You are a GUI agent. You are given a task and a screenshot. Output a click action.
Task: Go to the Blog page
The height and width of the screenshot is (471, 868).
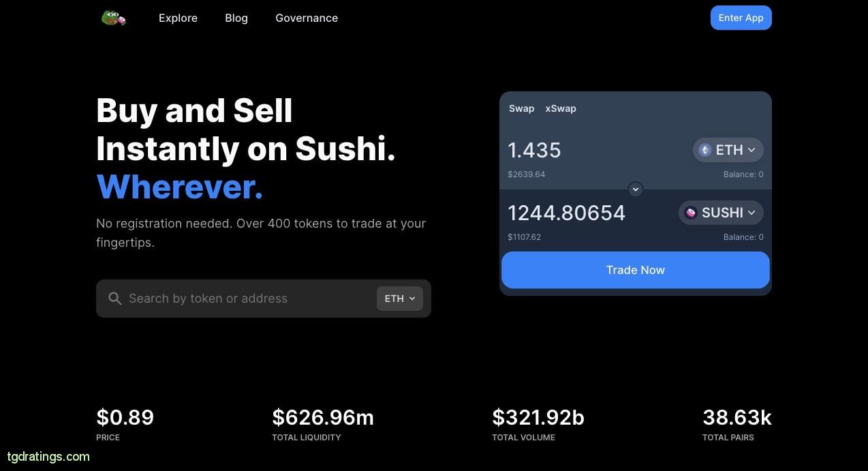[x=236, y=18]
